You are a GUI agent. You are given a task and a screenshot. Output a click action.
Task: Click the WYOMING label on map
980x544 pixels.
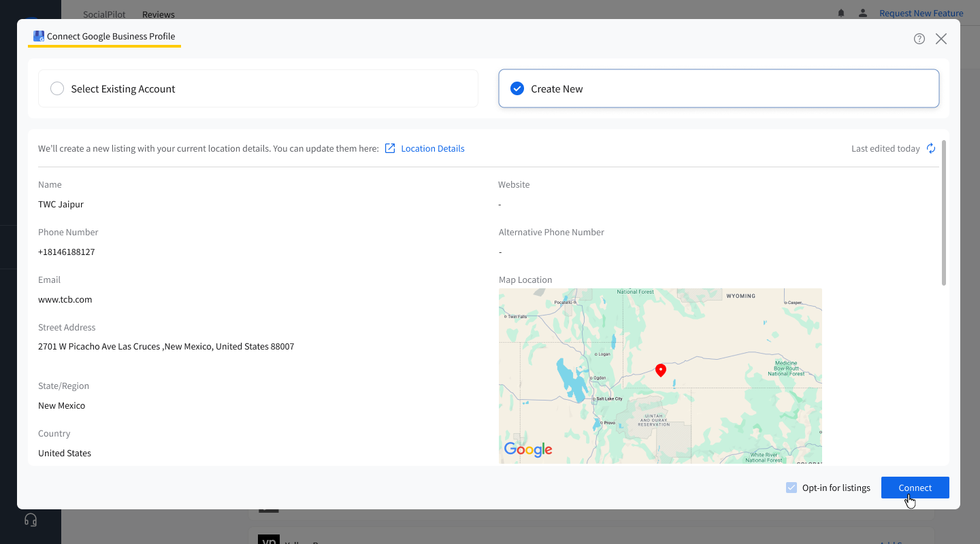pos(741,296)
